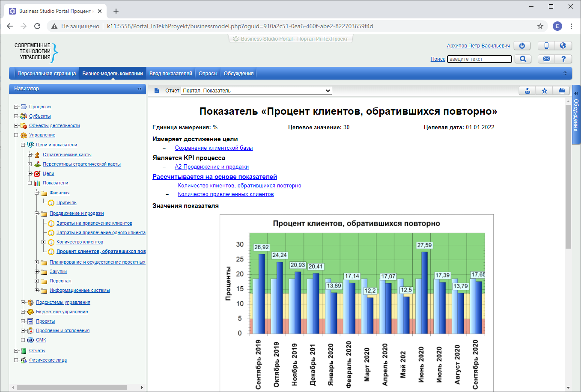Open messages with the envelope icon

pyautogui.click(x=546, y=59)
